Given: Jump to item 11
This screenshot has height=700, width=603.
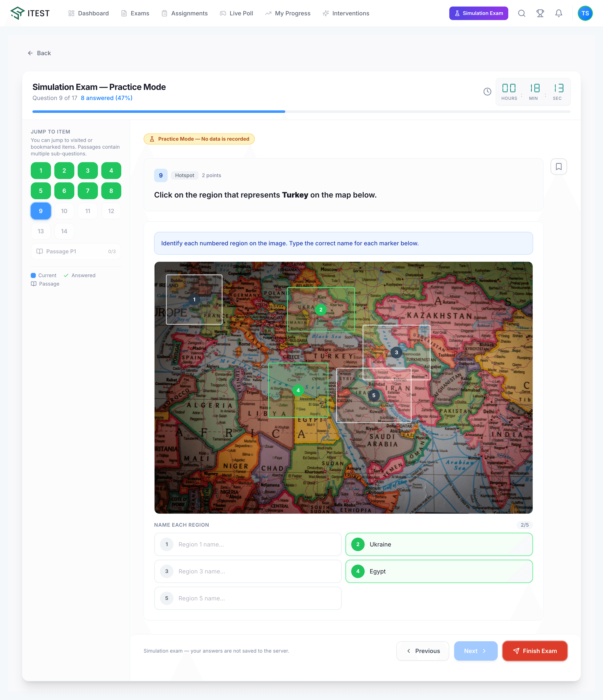Looking at the screenshot, I should pyautogui.click(x=88, y=211).
